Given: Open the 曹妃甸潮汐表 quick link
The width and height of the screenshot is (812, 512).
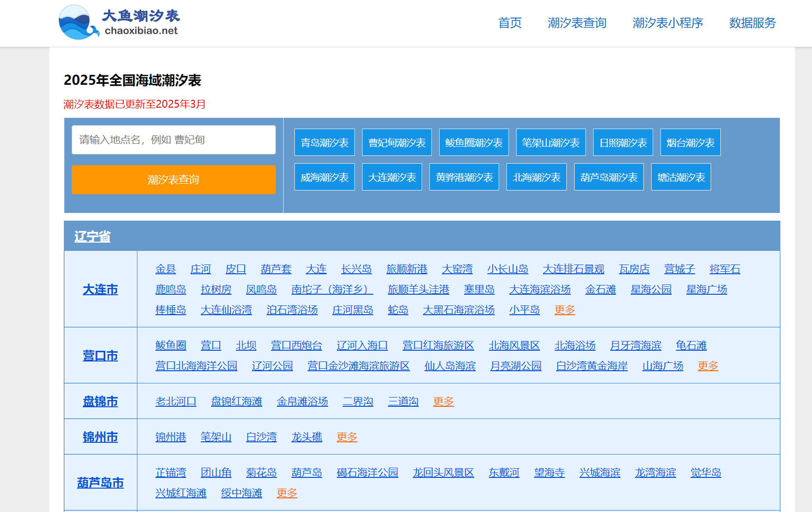Looking at the screenshot, I should [x=396, y=142].
